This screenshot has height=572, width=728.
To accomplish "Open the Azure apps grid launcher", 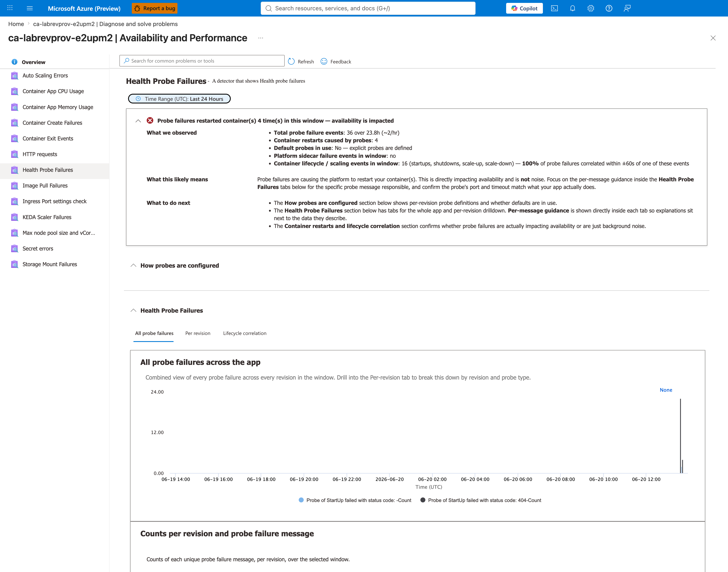I will pyautogui.click(x=10, y=8).
